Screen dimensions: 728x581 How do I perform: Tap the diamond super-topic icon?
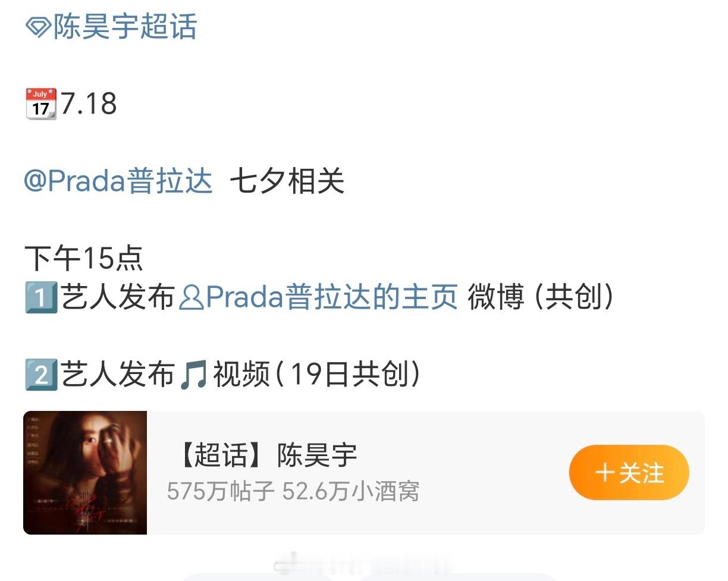click(38, 28)
